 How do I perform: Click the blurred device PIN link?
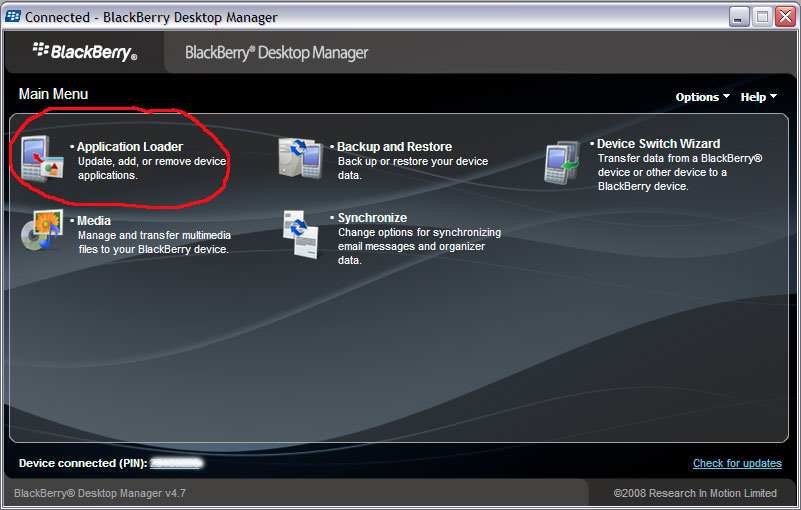176,463
